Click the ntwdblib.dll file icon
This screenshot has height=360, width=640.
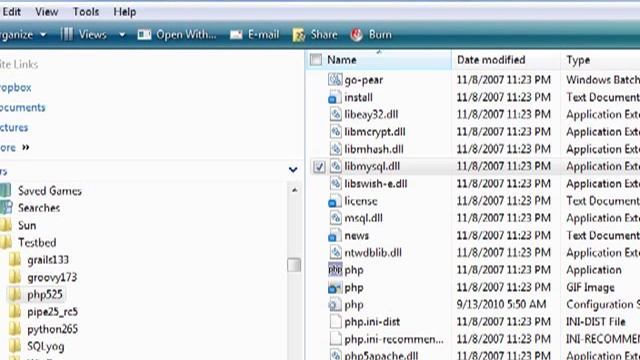335,253
